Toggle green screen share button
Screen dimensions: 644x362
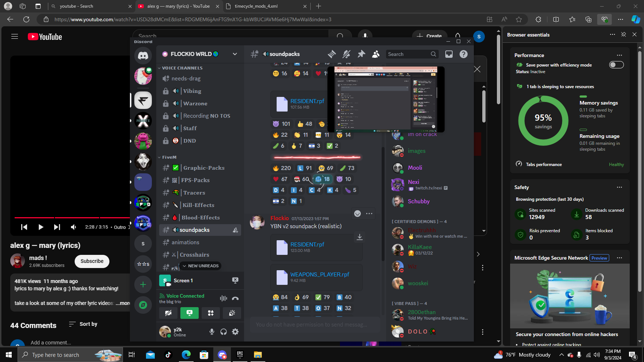tap(190, 313)
